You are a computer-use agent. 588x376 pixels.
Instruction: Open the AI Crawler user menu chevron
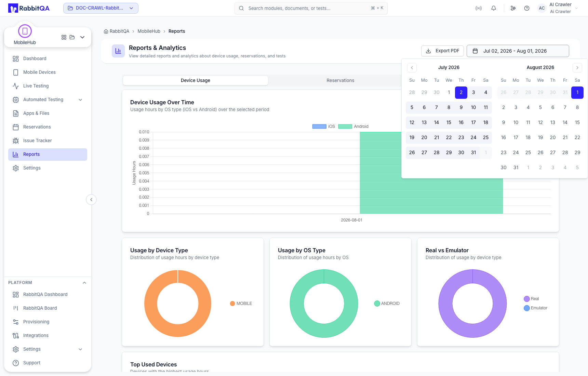tap(577, 8)
